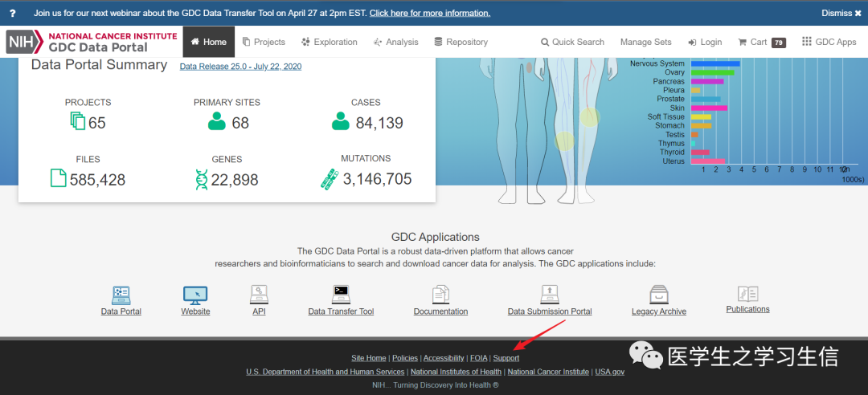
Task: Click the Website application icon
Action: tap(195, 295)
